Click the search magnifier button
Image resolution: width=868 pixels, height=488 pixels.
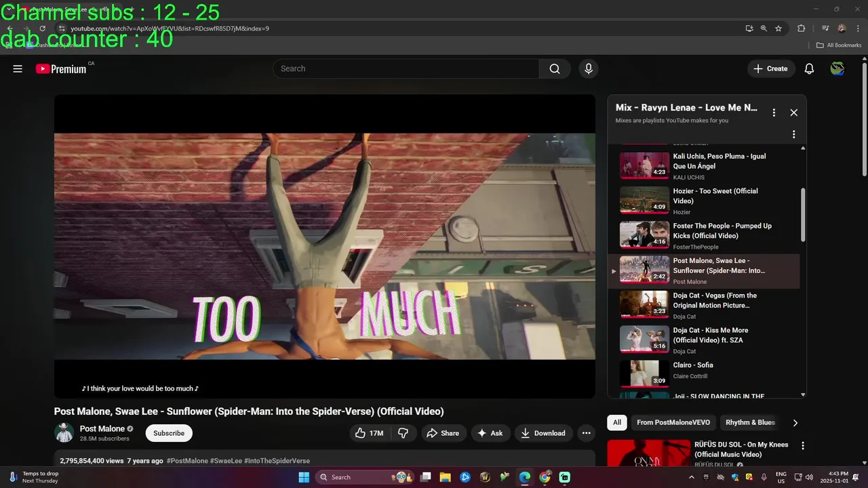pos(555,68)
